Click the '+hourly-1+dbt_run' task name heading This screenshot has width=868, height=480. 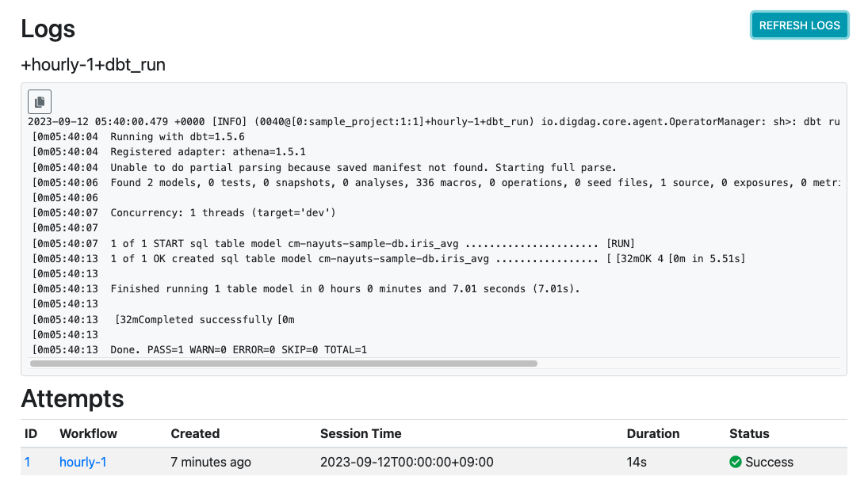point(94,65)
